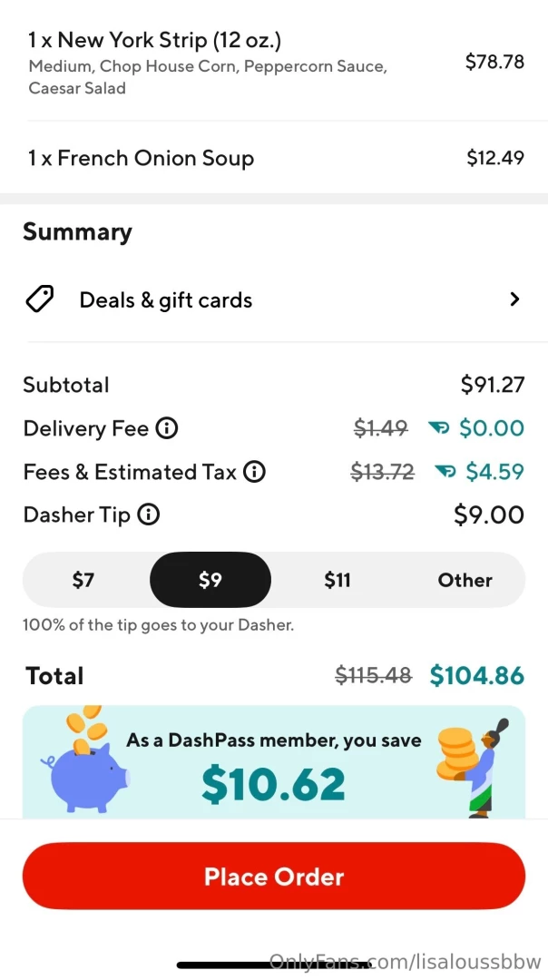Choose the Other tip amount option
548x980 pixels.
click(x=465, y=580)
